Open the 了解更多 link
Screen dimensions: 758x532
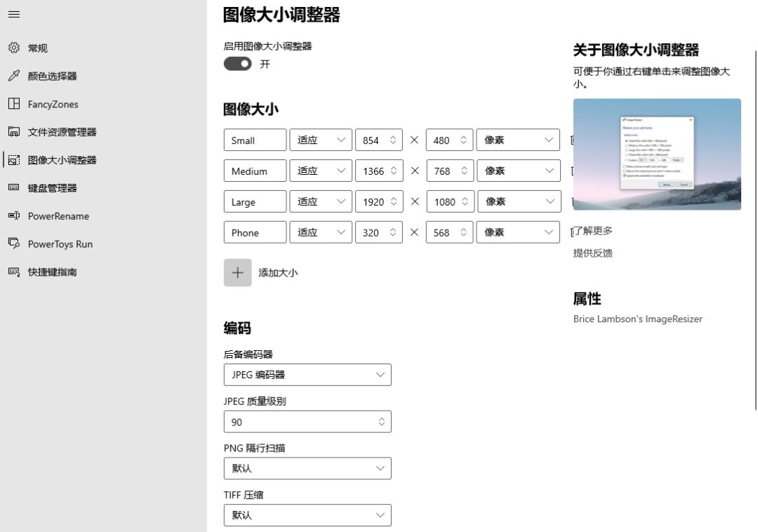[x=592, y=231]
